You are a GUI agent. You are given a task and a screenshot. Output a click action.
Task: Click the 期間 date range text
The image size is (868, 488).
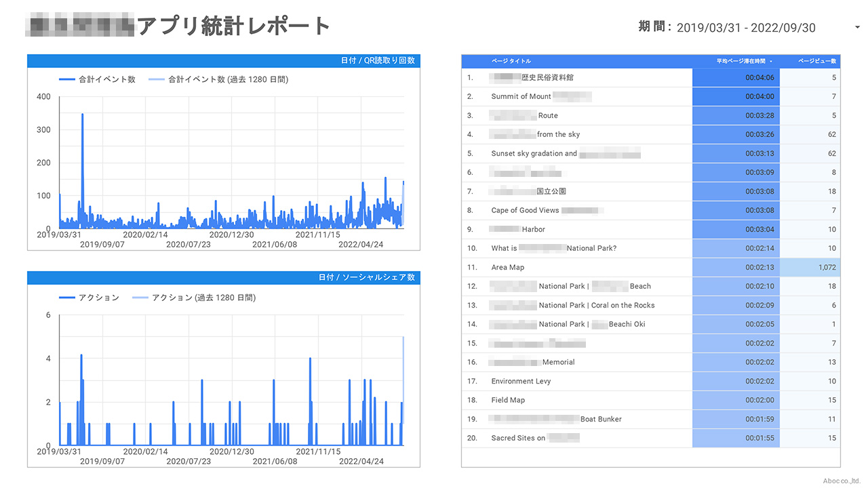point(726,28)
